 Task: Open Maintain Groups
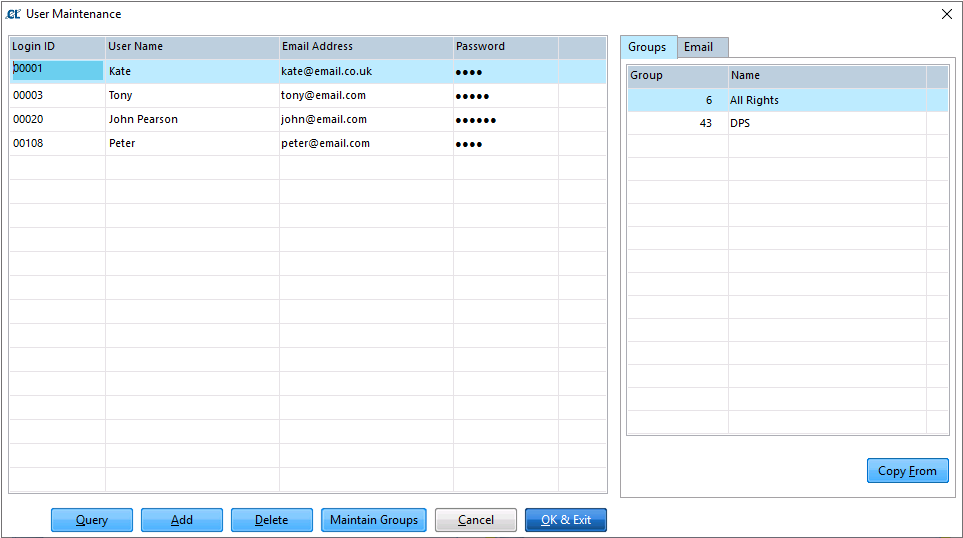point(373,520)
